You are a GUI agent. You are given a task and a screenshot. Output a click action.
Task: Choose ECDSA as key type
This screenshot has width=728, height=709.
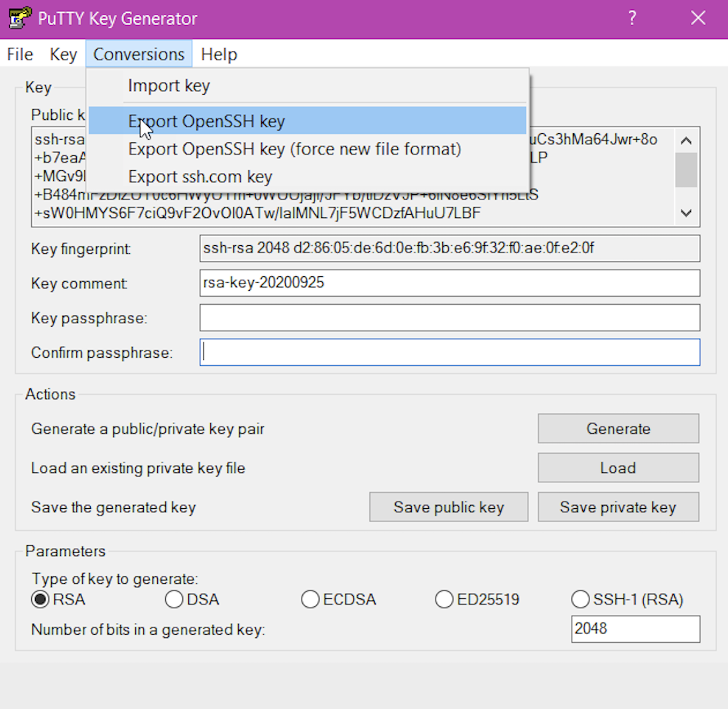click(310, 600)
